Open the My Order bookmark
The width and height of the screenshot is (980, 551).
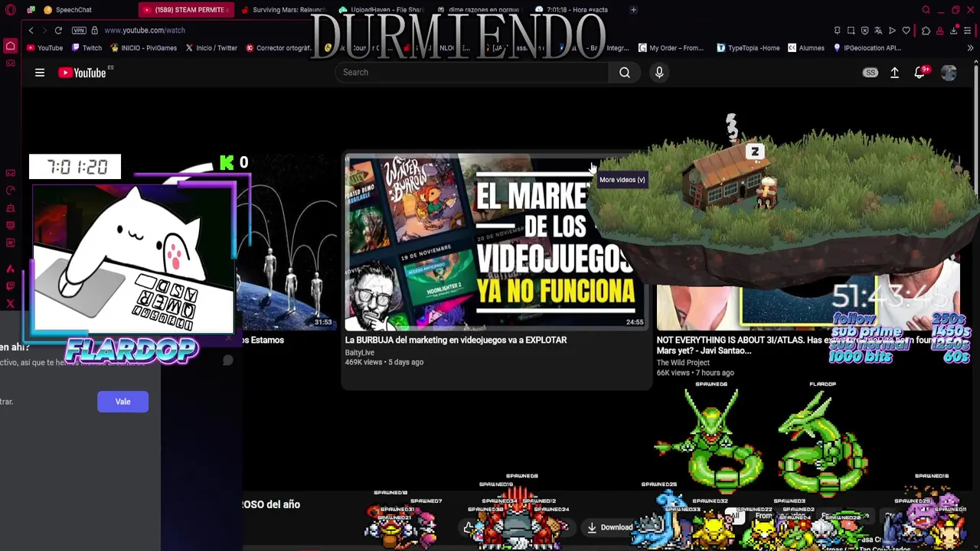click(x=671, y=47)
